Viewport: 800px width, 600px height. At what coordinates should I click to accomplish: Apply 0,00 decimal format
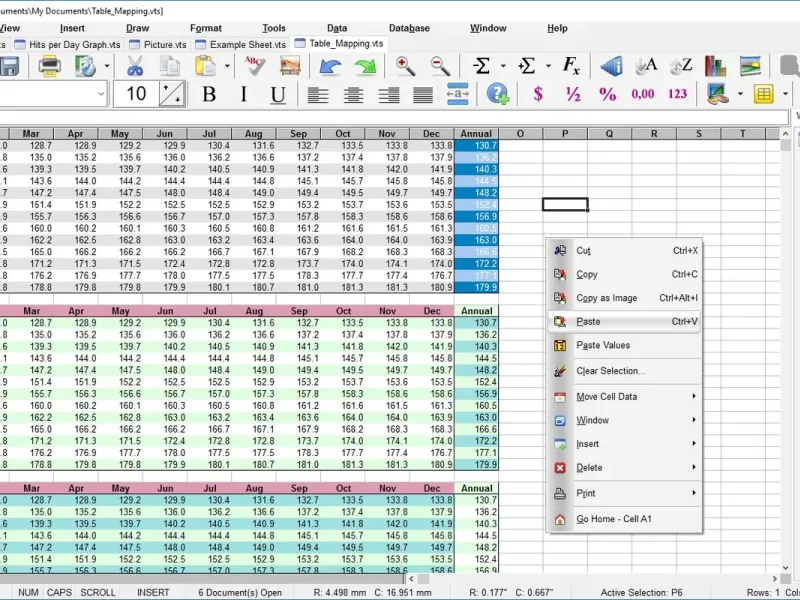[x=643, y=94]
